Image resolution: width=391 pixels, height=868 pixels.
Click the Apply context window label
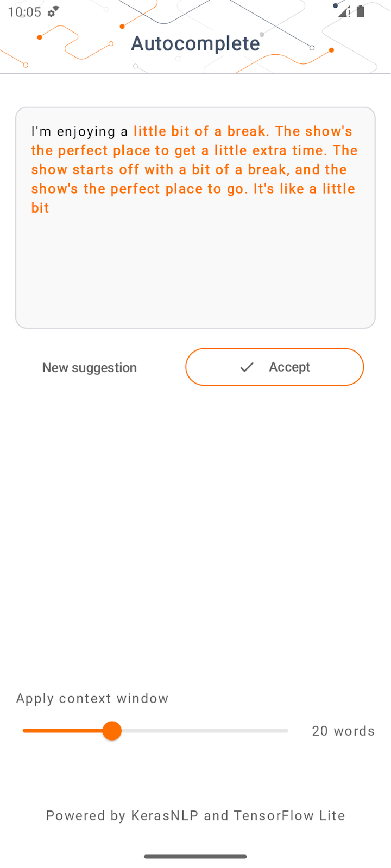point(92,699)
